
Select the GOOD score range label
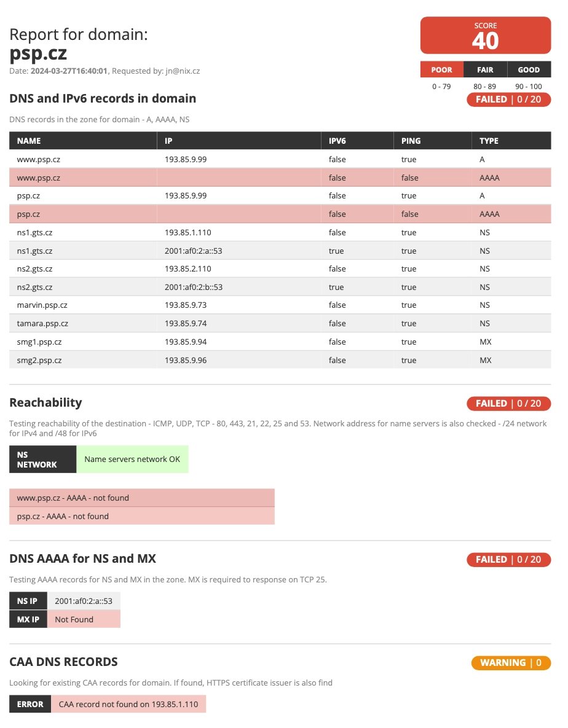point(529,70)
